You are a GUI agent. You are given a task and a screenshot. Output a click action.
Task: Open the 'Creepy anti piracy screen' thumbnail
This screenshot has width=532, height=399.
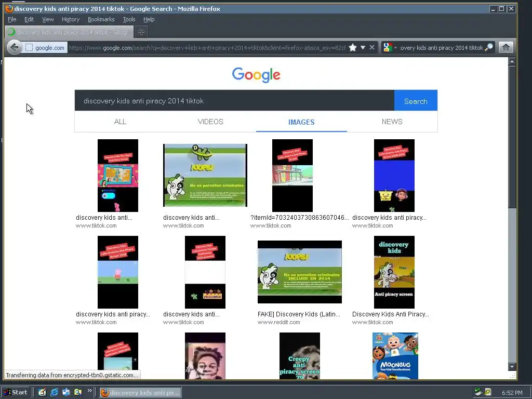[300, 355]
